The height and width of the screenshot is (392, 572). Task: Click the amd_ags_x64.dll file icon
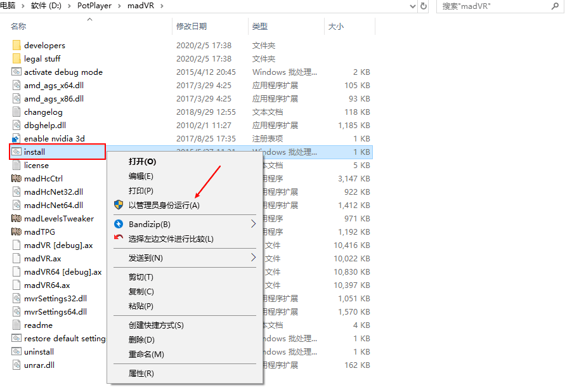pos(16,86)
